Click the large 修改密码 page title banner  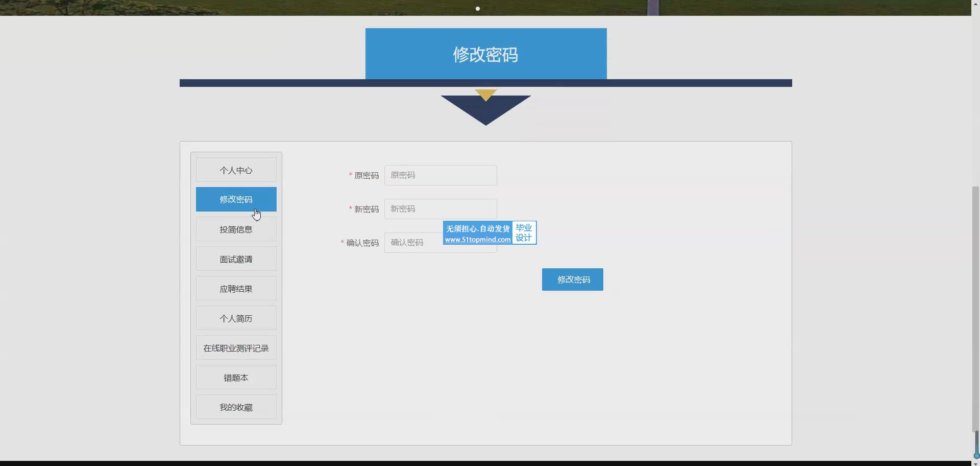click(485, 54)
